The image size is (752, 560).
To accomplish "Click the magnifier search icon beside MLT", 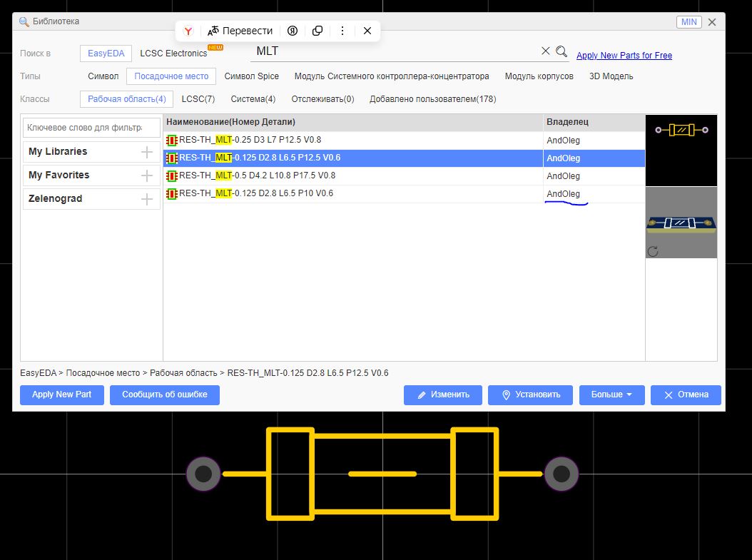I will point(562,51).
